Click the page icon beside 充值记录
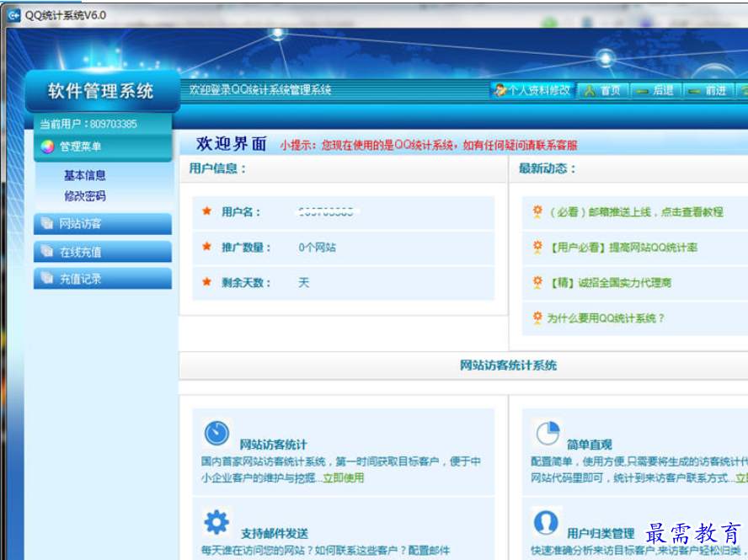 47,278
